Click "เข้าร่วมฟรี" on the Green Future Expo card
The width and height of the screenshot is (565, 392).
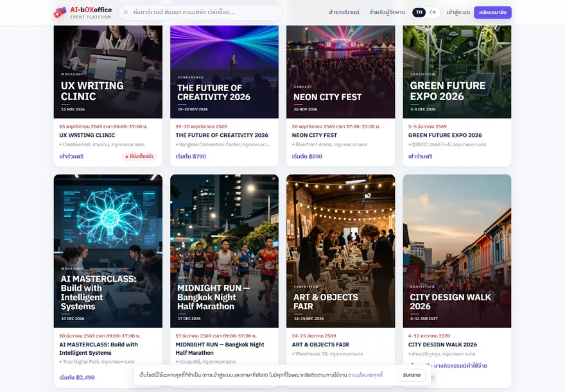point(420,157)
